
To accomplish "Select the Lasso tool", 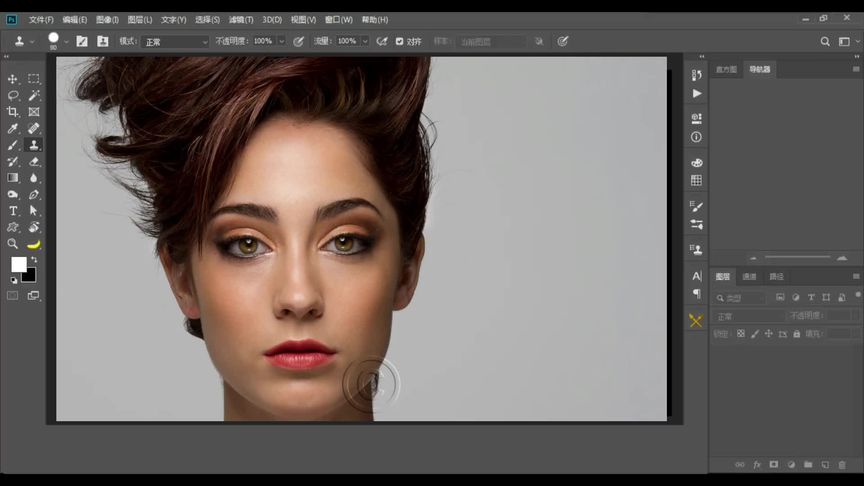I will pyautogui.click(x=13, y=95).
